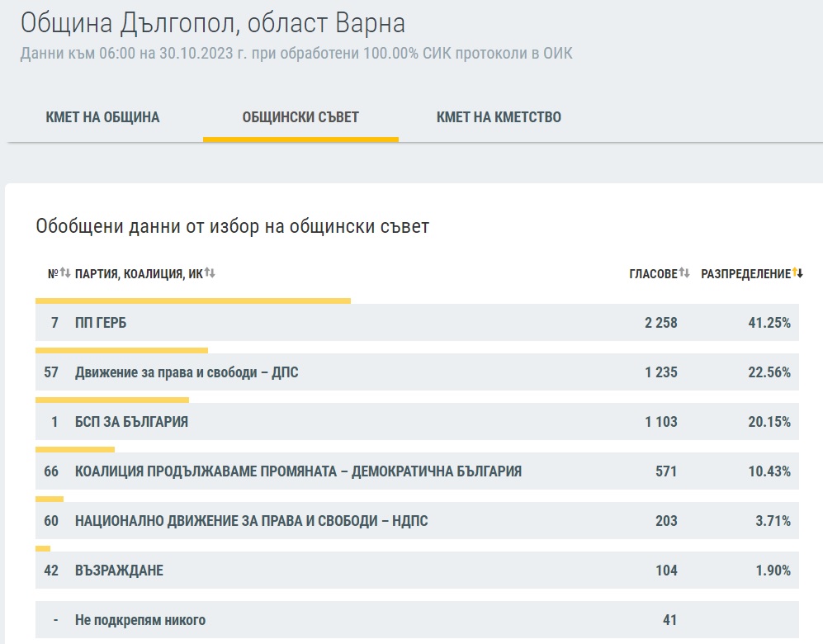Screen dimensions: 823x644
Task: Click the БСП ЗА БЪЛГАРИЯ yellow bar
Action: [112, 400]
